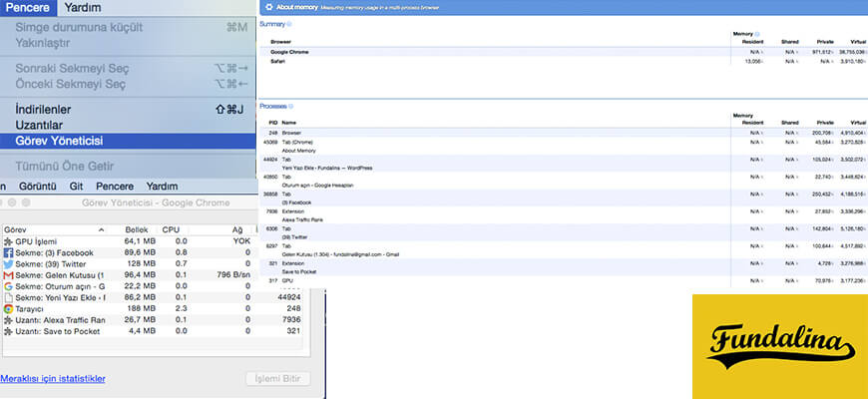Select the GPU İşlemi task row

coord(128,241)
